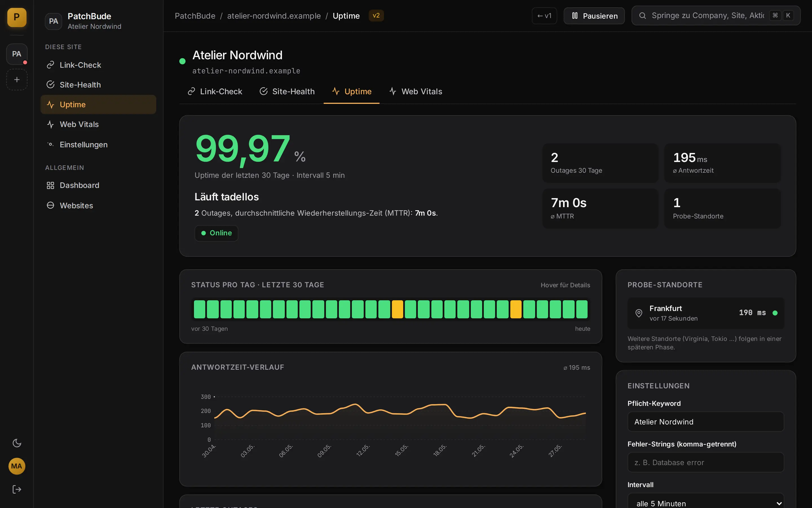Open Site-Health in the sidebar
The height and width of the screenshot is (508, 812).
[x=98, y=85]
